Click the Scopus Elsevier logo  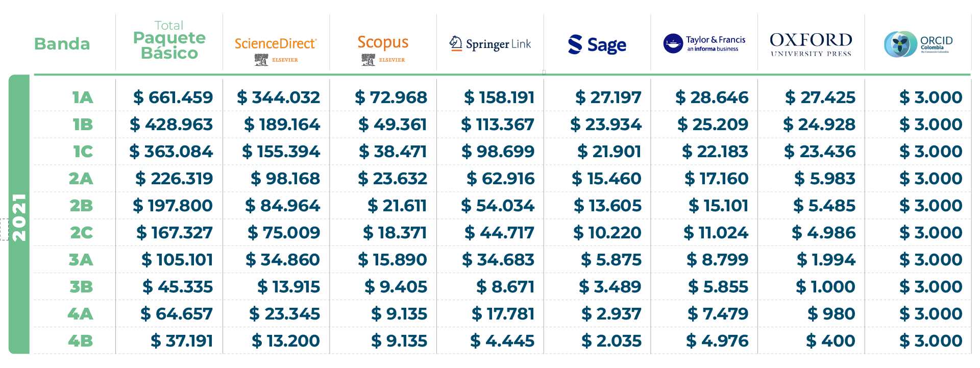point(383,49)
